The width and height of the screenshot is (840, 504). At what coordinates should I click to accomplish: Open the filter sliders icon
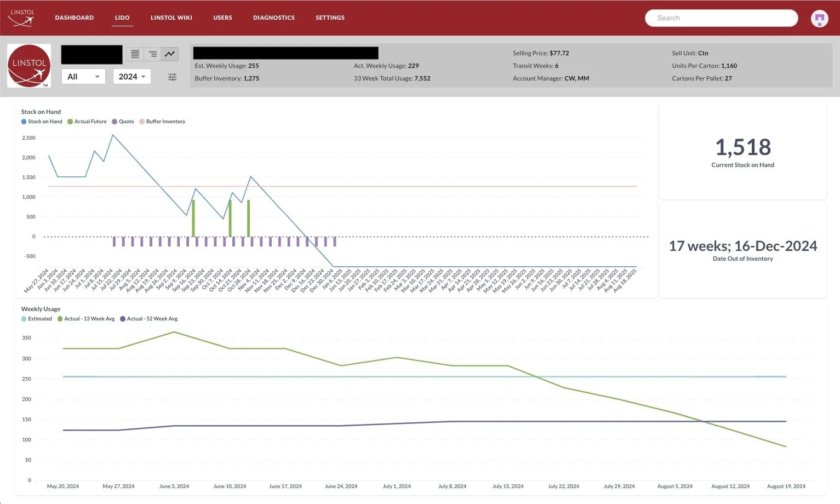[172, 77]
